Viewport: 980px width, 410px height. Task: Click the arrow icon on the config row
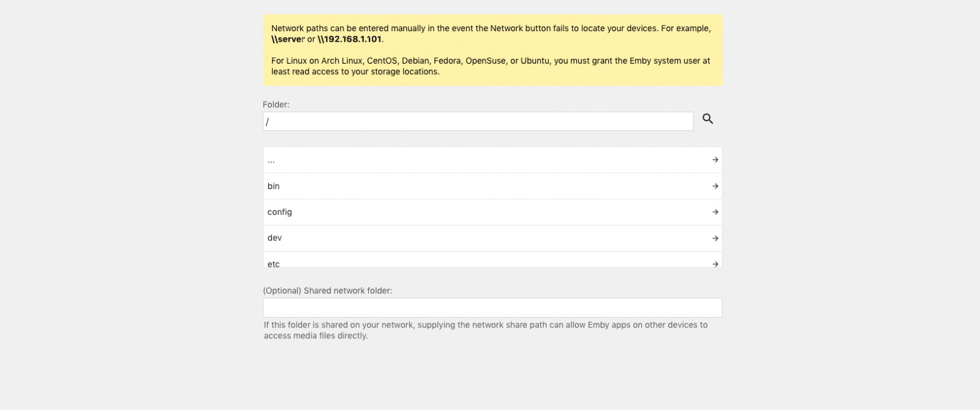click(x=715, y=212)
